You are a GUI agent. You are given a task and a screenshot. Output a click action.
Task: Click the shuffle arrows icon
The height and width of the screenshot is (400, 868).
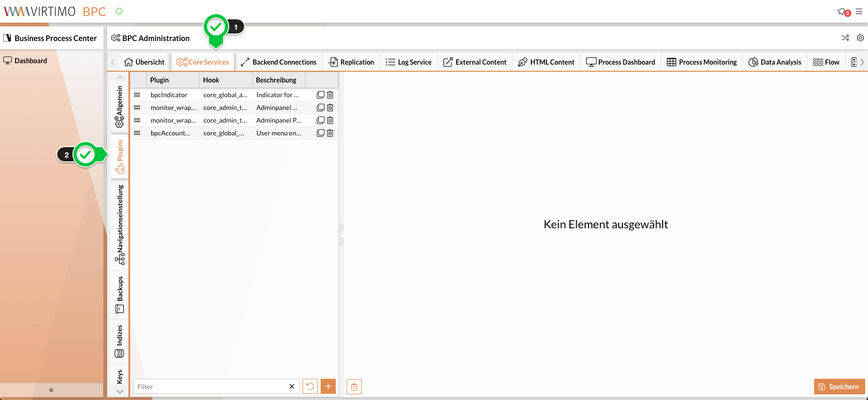[x=845, y=38]
